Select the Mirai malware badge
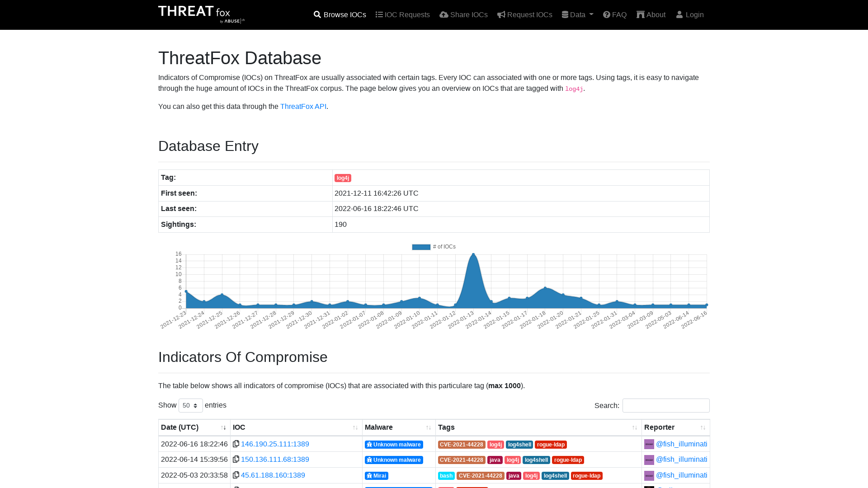 [x=377, y=475]
